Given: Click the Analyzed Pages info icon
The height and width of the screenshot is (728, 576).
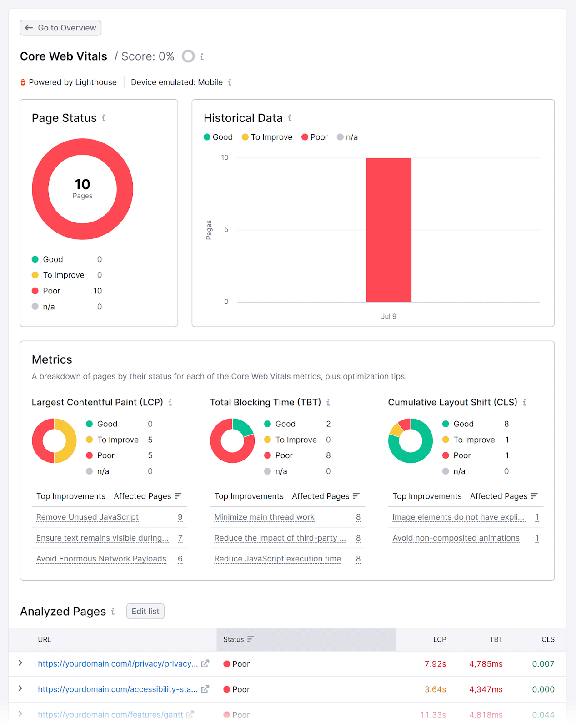Looking at the screenshot, I should click(x=113, y=611).
